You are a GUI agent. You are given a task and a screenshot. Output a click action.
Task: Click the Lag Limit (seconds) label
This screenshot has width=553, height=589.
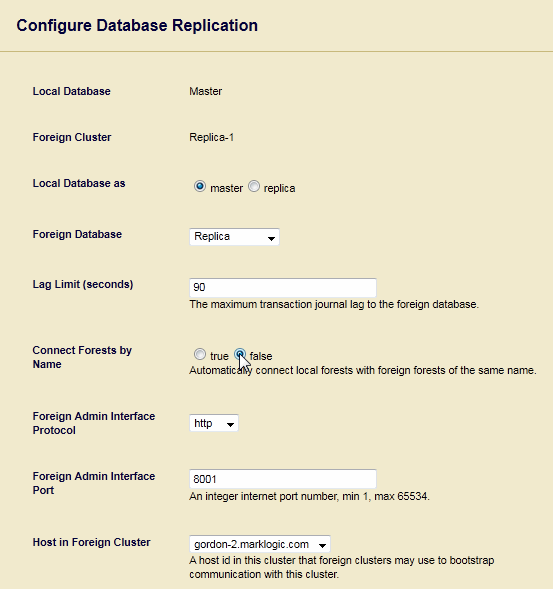tap(83, 284)
